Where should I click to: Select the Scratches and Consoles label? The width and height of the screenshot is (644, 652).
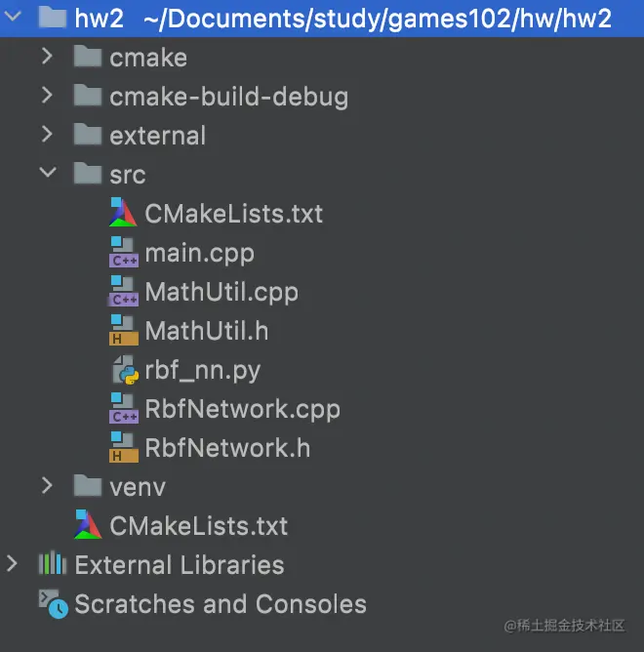[221, 604]
